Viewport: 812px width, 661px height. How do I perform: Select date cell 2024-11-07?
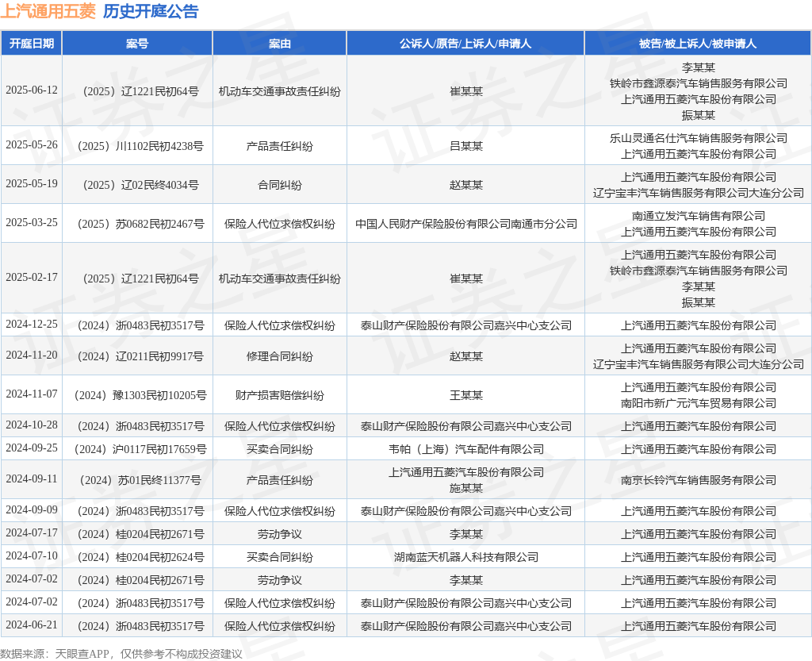click(x=32, y=394)
